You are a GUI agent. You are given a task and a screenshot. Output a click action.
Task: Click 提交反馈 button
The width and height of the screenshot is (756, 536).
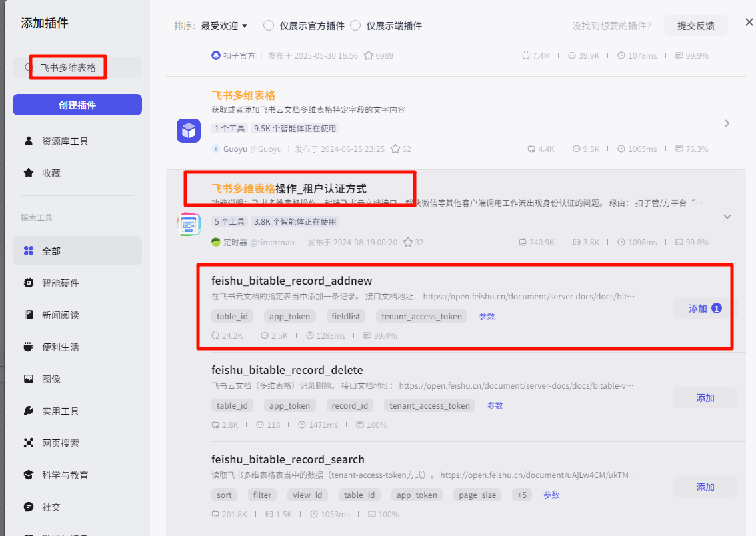pos(695,26)
